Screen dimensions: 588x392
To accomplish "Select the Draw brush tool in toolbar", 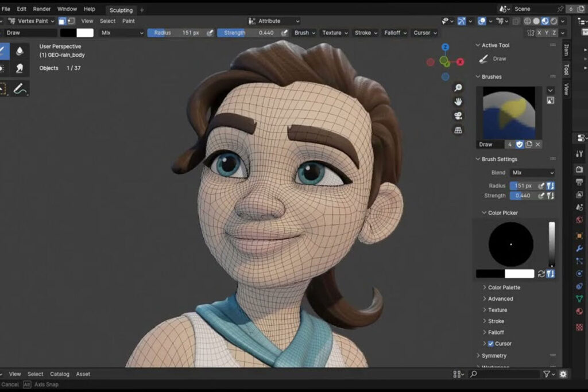I will click(x=4, y=51).
